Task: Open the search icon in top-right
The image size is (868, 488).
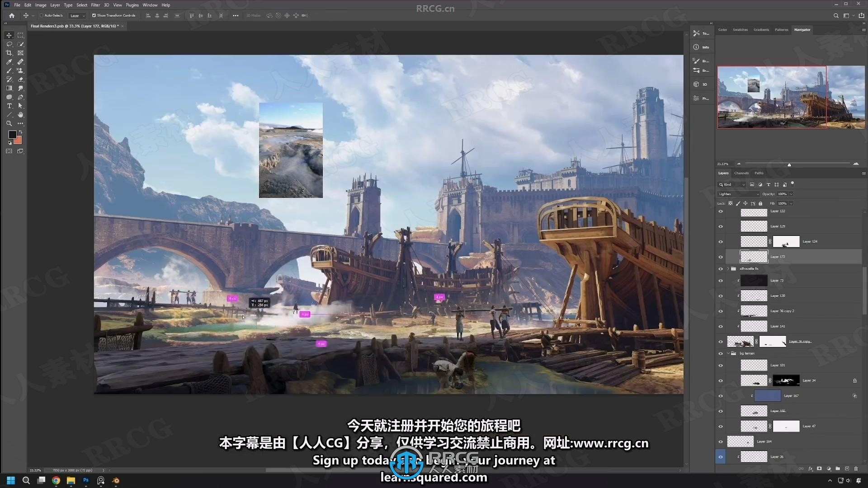Action: [x=836, y=15]
